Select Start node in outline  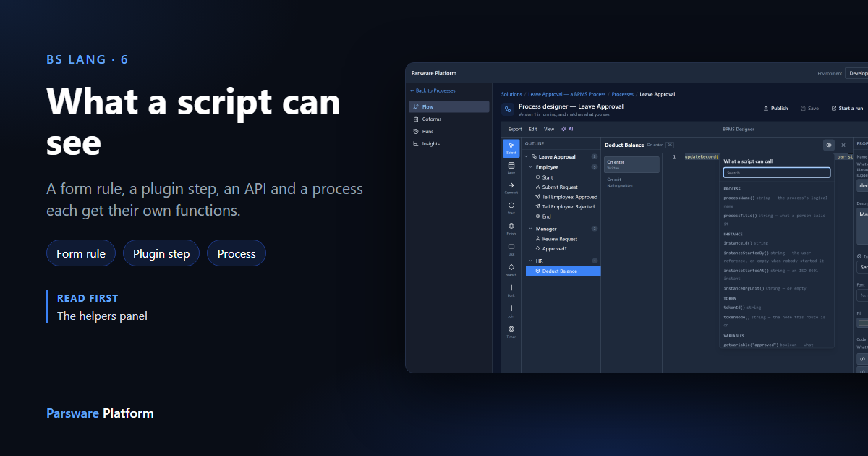click(563, 177)
